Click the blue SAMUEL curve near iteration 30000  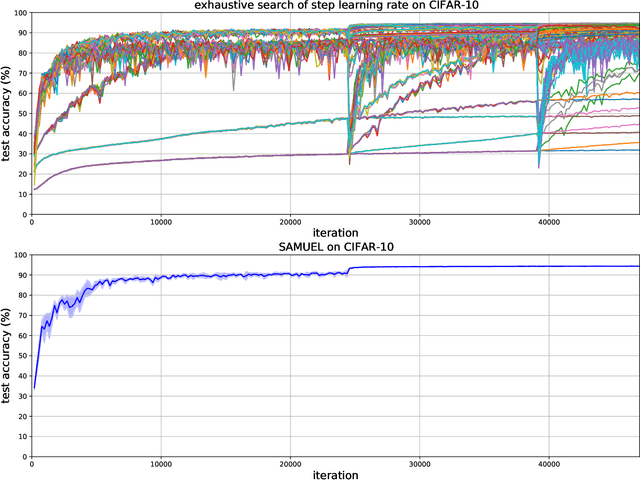pos(419,267)
